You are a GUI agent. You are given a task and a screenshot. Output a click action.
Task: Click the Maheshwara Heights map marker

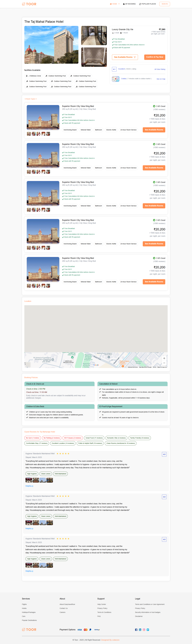pyautogui.click(x=109, y=357)
